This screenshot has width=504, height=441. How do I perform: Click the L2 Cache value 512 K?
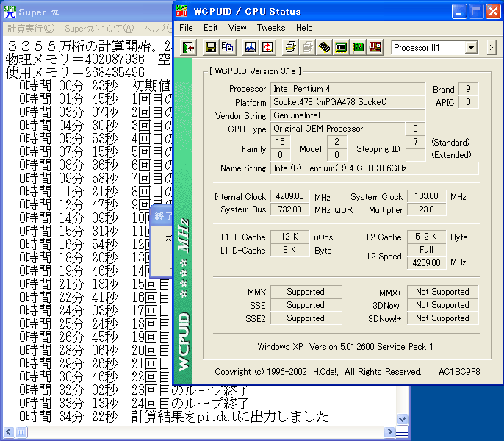tap(426, 237)
